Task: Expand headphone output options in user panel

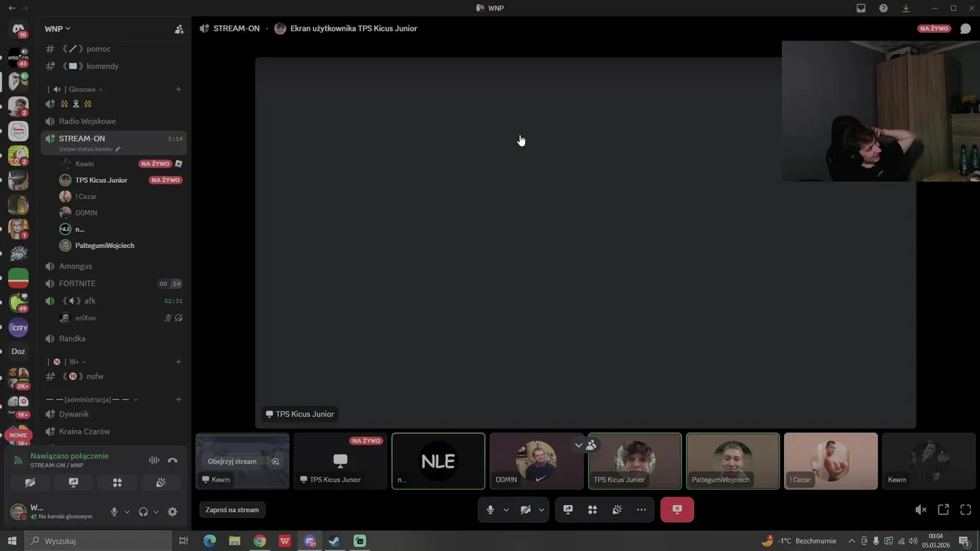Action: coord(156,512)
